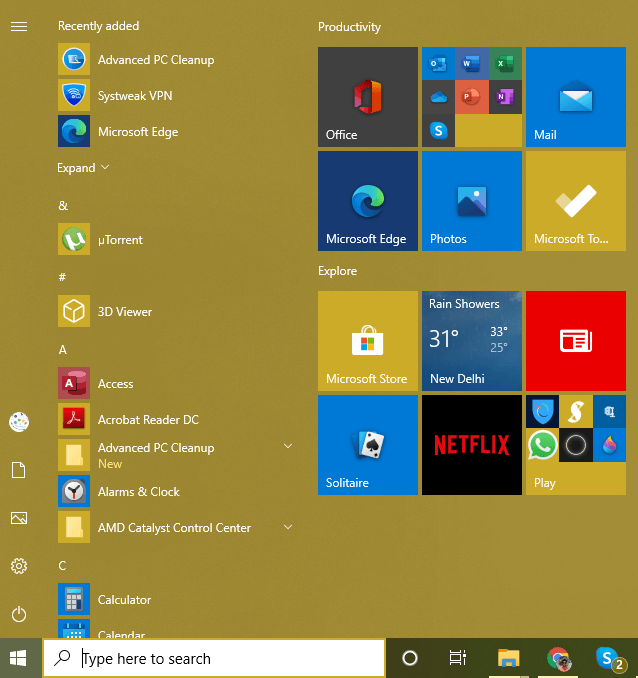Open the New Delhi weather tile

point(472,341)
